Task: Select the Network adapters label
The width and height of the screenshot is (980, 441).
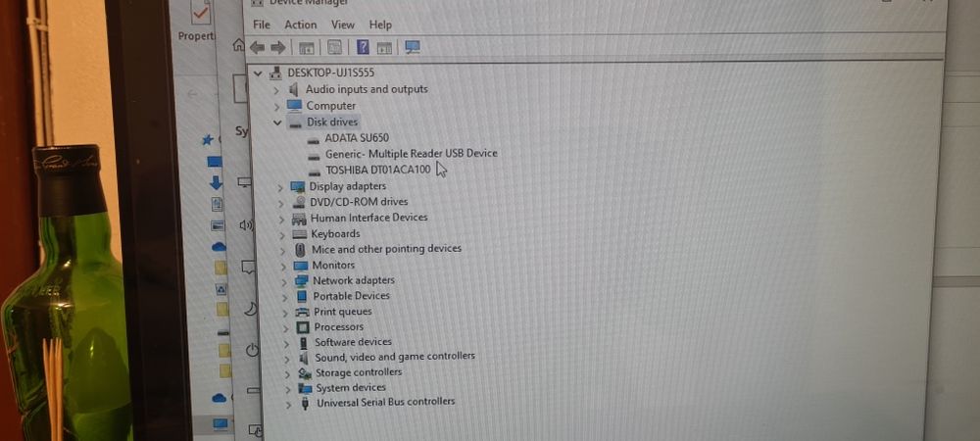Action: 353,280
